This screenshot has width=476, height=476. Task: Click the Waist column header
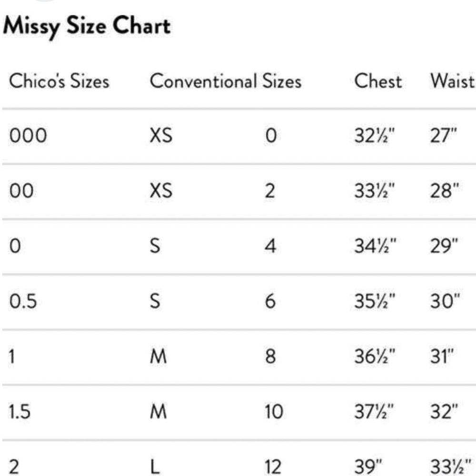tap(452, 81)
